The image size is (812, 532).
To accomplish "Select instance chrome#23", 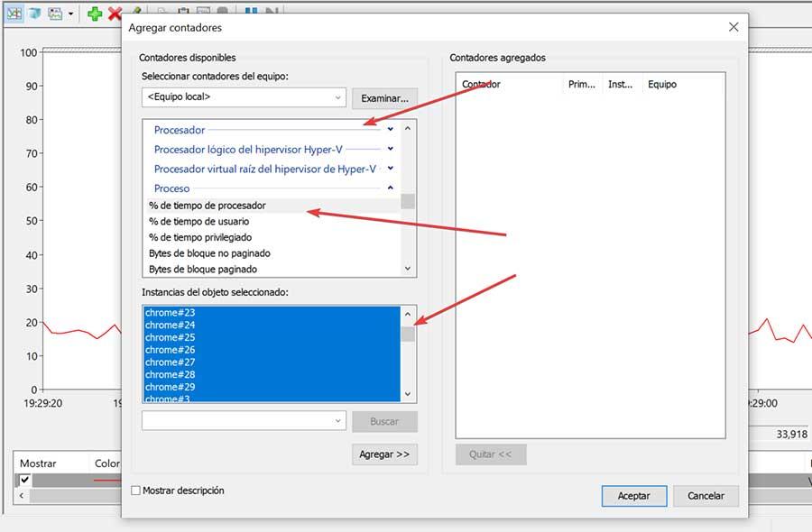I will click(x=272, y=313).
